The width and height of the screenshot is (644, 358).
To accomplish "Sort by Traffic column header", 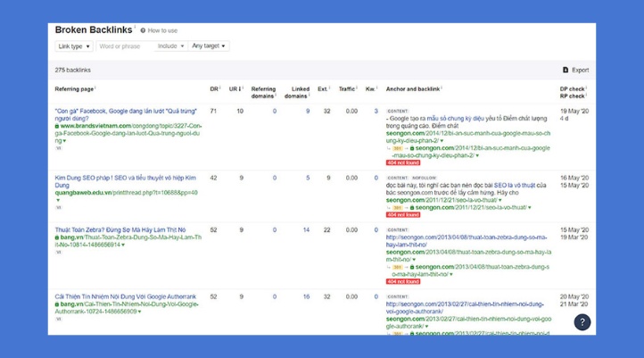I will tap(348, 88).
